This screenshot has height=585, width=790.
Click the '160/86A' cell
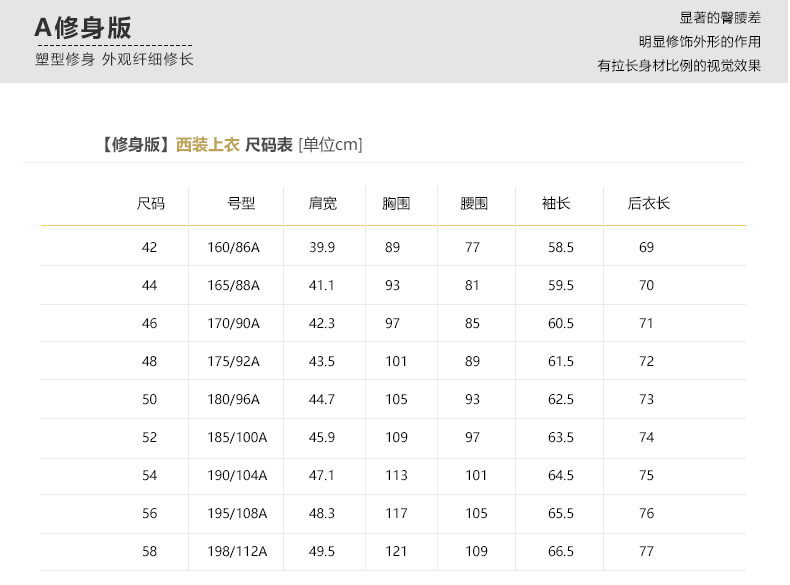(234, 247)
